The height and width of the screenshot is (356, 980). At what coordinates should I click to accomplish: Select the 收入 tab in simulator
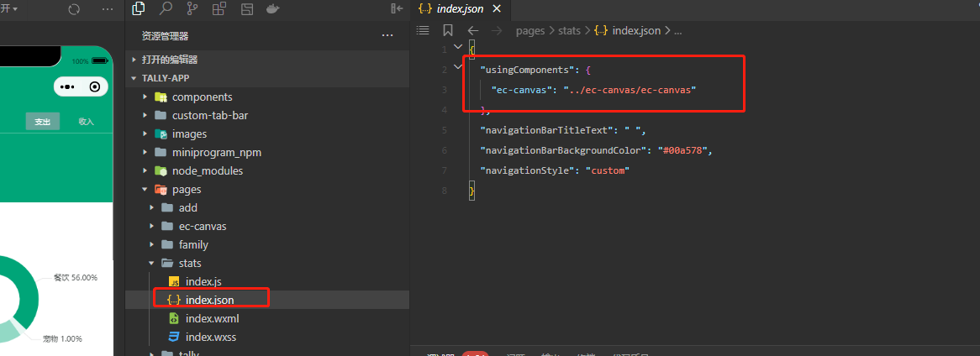[87, 122]
